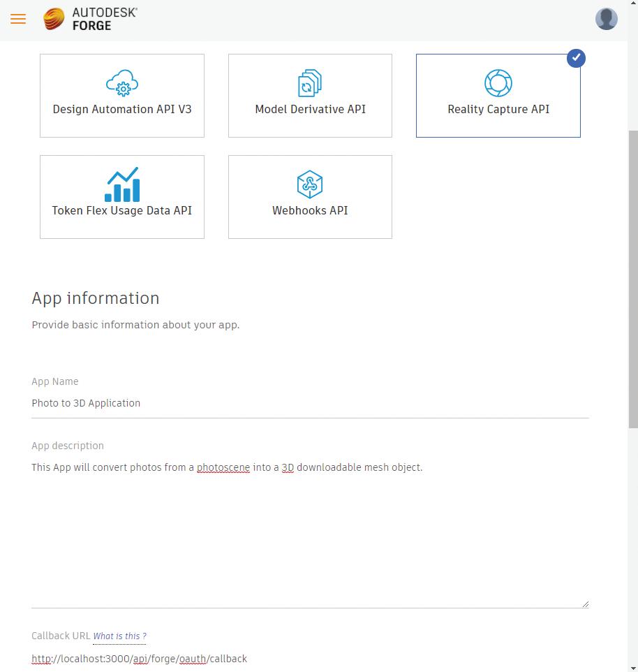Click the Reality Capture aperture icon
The image size is (638, 672).
[x=498, y=82]
